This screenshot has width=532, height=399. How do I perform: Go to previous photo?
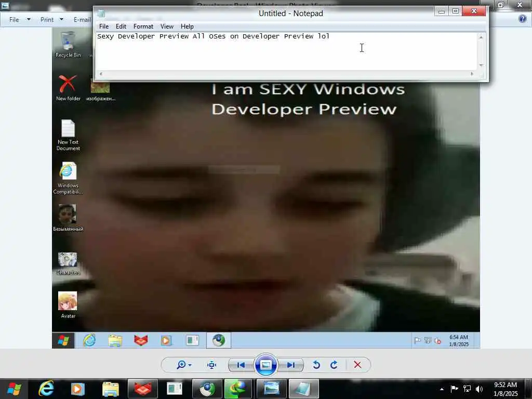point(241,365)
